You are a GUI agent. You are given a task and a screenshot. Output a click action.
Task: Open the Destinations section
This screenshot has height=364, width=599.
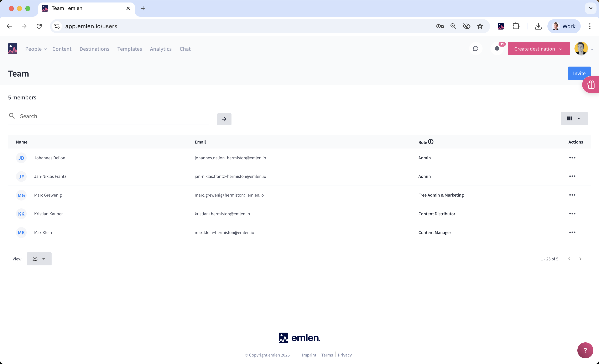(x=94, y=49)
